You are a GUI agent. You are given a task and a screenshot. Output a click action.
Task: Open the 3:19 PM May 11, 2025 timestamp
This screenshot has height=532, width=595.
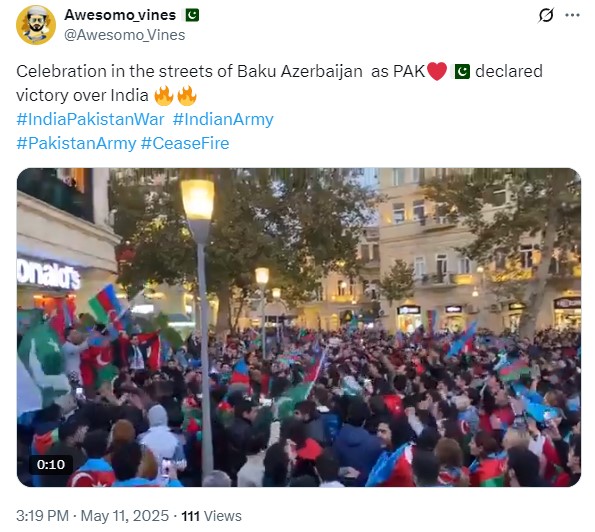pos(92,516)
